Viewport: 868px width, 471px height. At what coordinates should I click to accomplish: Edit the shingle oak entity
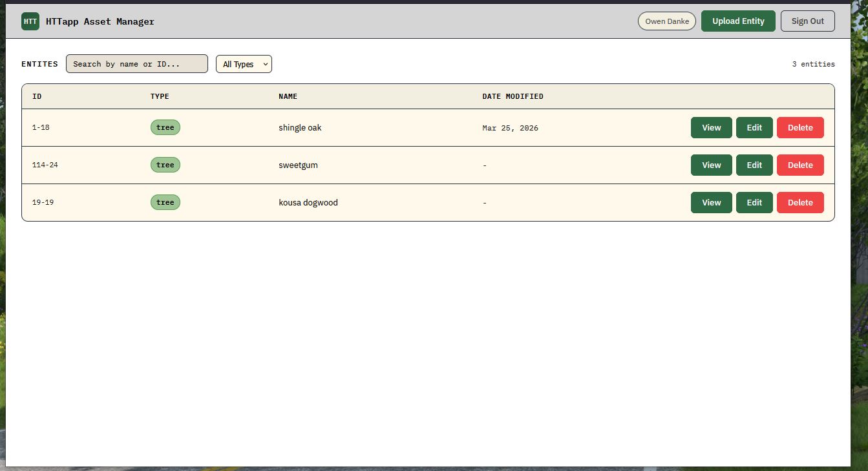pos(754,128)
